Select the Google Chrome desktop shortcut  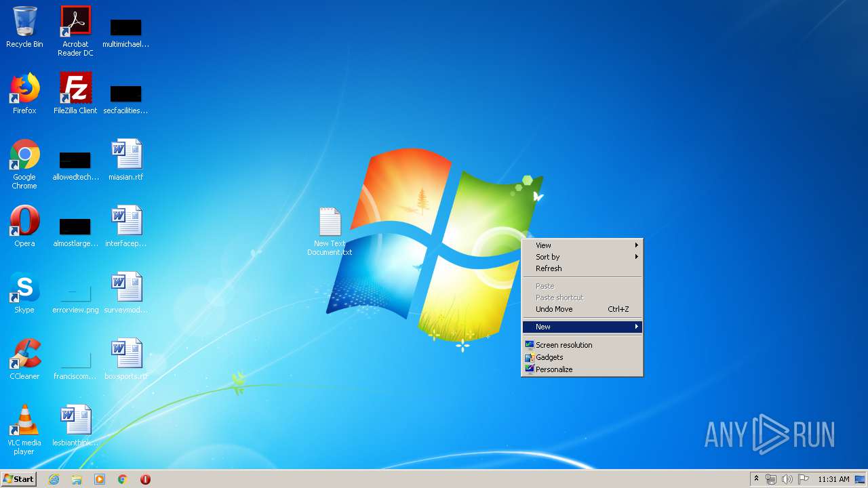24,164
